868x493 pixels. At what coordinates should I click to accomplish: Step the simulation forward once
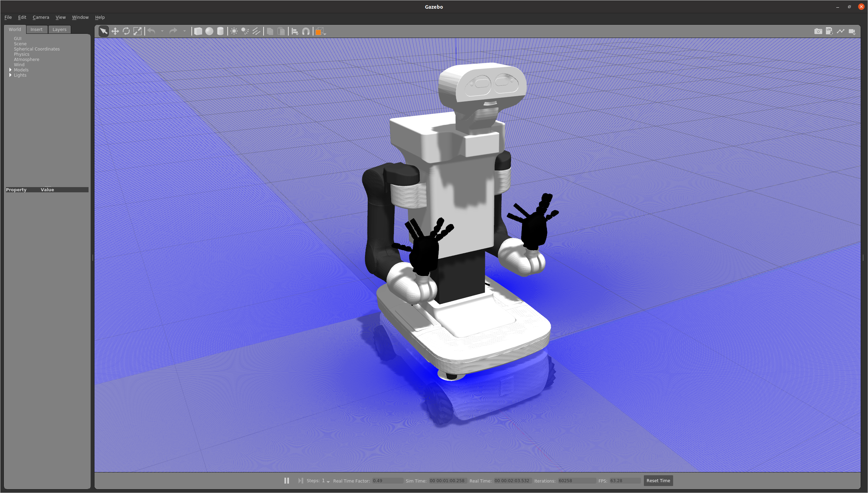tap(300, 480)
